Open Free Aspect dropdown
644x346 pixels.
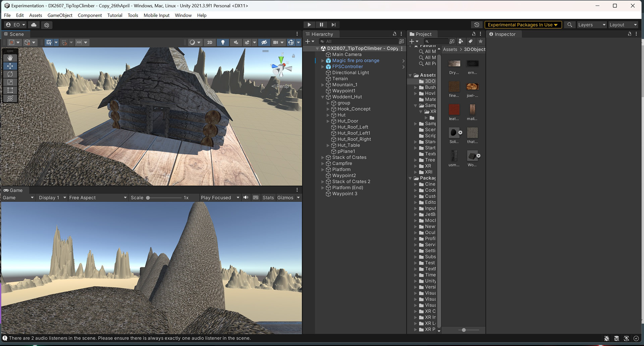pyautogui.click(x=98, y=198)
